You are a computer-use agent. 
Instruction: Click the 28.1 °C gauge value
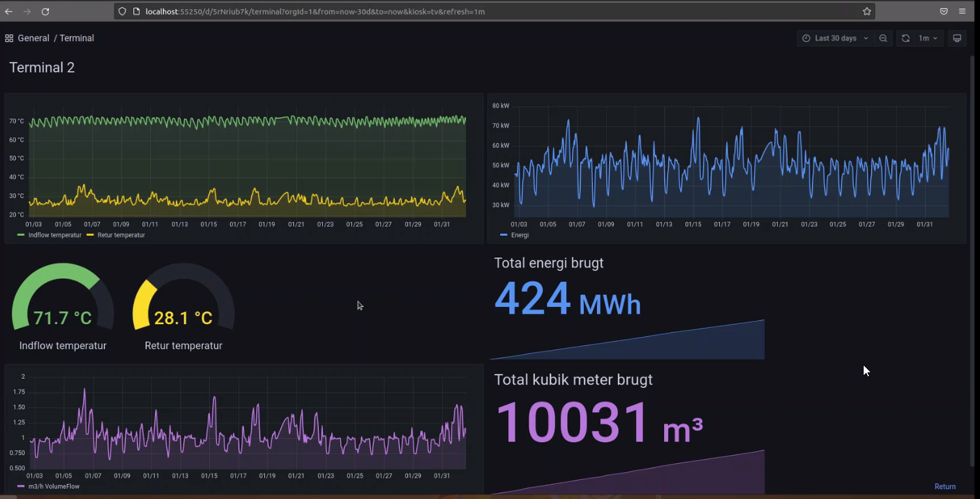coord(183,318)
